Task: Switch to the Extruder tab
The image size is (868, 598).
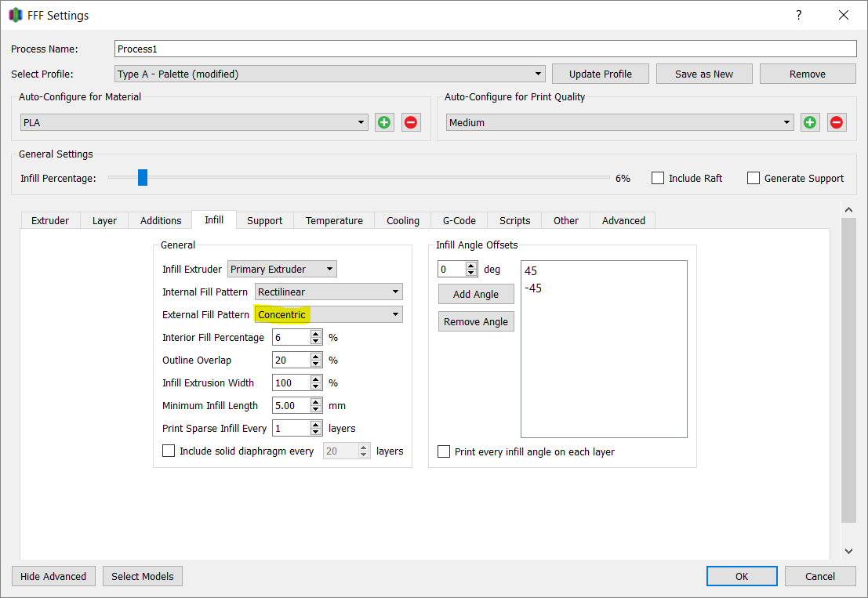Action: point(50,220)
